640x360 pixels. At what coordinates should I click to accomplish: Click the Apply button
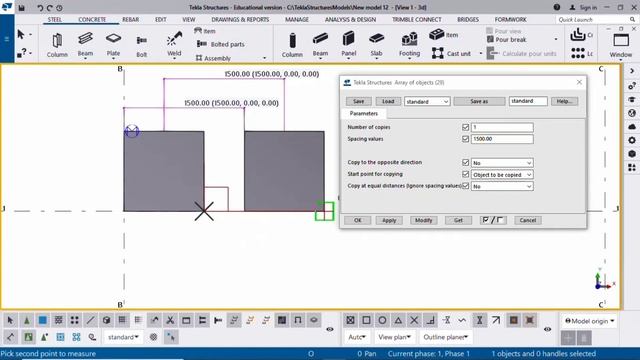[389, 220]
